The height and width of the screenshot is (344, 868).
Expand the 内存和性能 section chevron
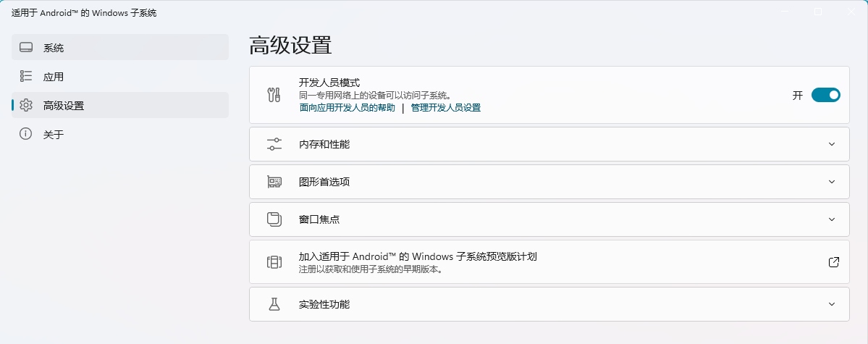832,144
